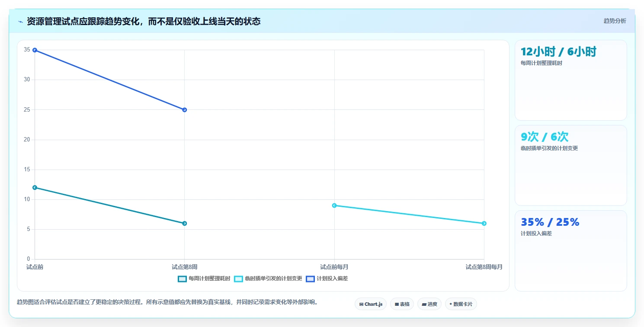
Task: Click the blue data point at value 35
Action: 35,50
